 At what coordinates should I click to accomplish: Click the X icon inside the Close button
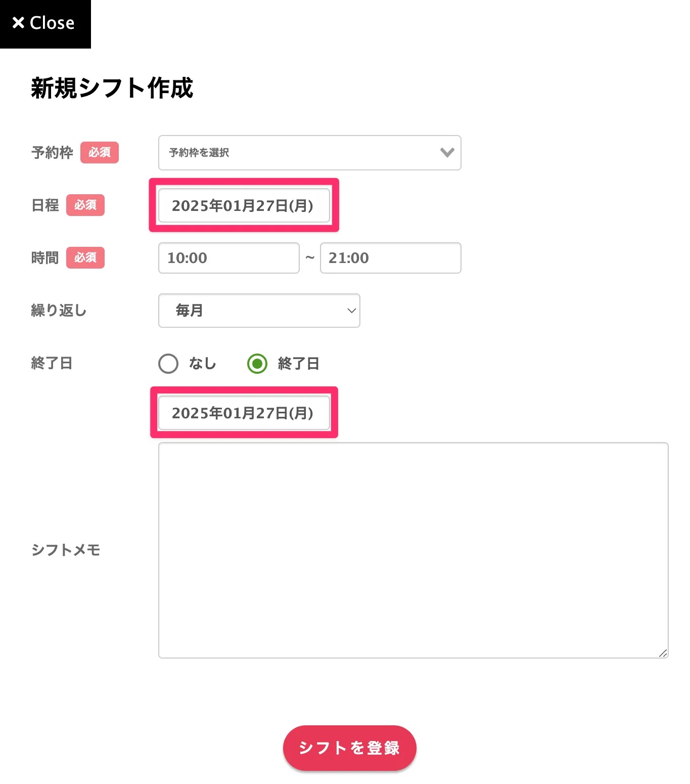(19, 22)
